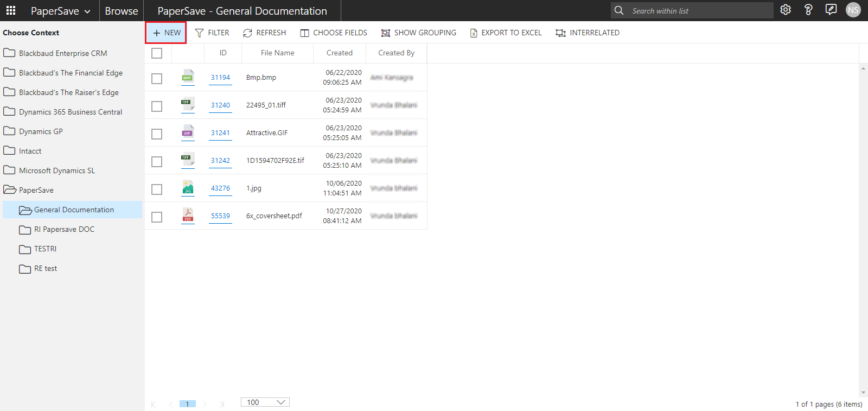Click the PDF icon for 6x_coversheet.pdf
The width and height of the screenshot is (868, 411).
coord(188,216)
